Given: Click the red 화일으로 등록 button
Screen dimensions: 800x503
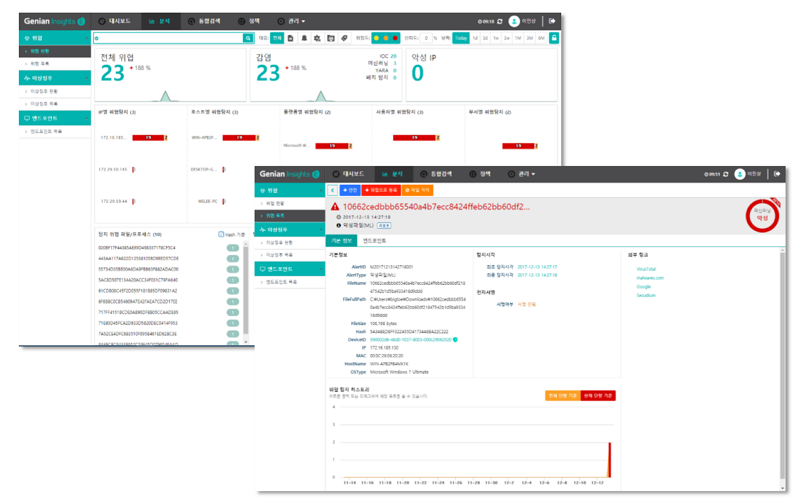Looking at the screenshot, I should point(381,190).
